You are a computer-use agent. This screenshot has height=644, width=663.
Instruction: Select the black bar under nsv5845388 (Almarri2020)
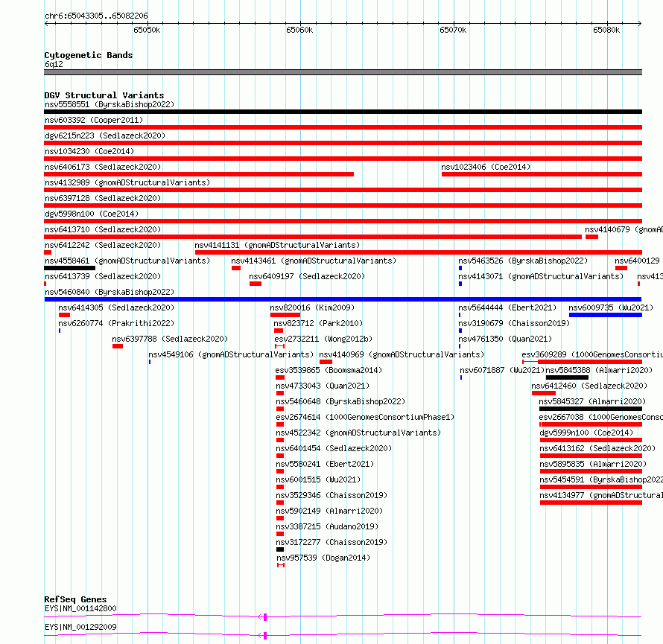coord(567,377)
